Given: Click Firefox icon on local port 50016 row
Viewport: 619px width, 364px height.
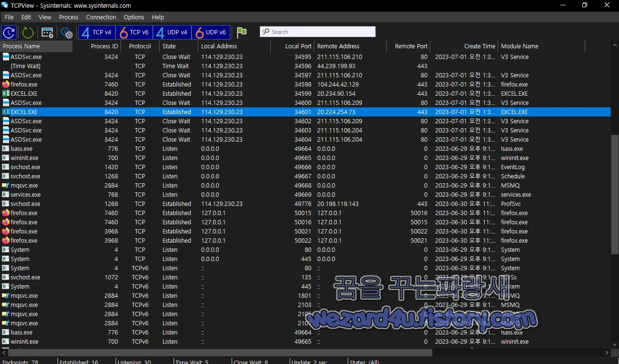Looking at the screenshot, I should (x=6, y=222).
